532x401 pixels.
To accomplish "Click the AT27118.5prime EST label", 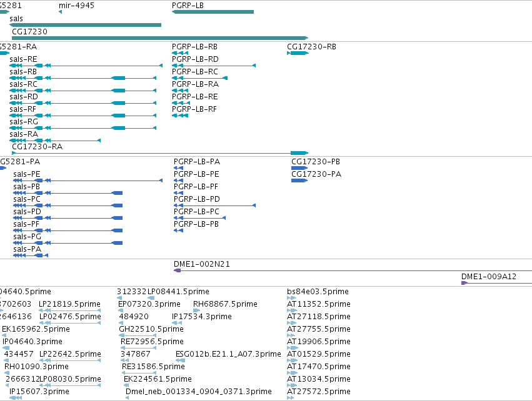I will coord(319,317).
